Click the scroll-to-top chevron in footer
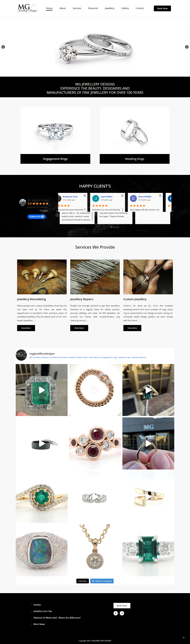The image size is (190, 644). click(183, 637)
